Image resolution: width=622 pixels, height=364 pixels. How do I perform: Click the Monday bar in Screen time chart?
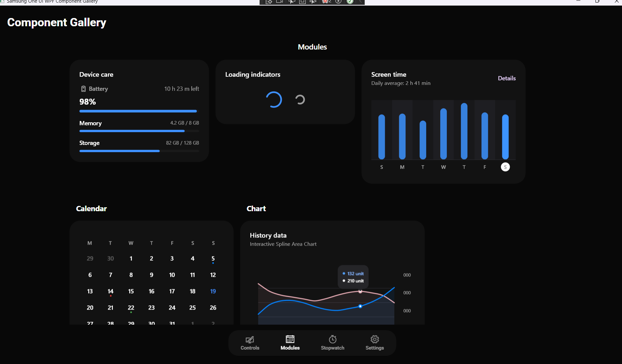point(402,136)
